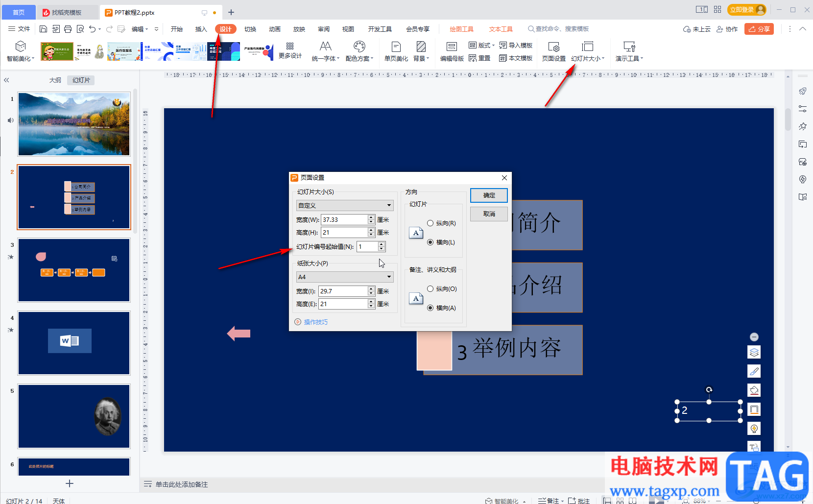Click the 确定 OK button
Image resolution: width=813 pixels, height=504 pixels.
[489, 195]
